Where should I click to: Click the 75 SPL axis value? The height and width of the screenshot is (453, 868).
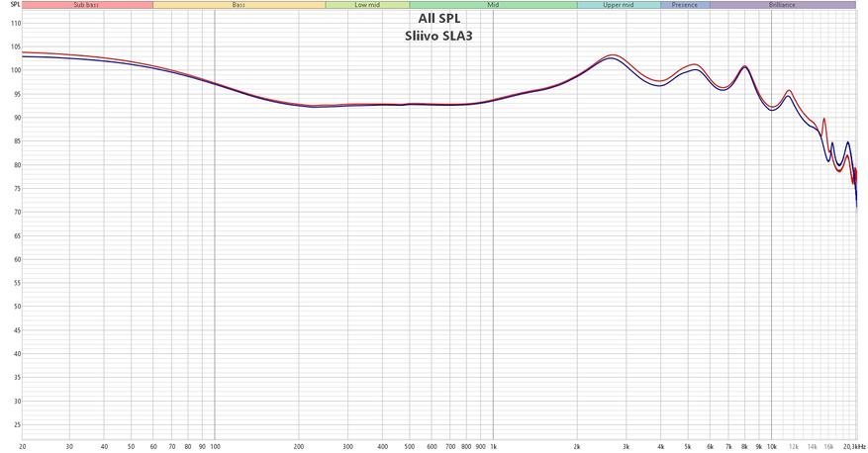click(17, 189)
